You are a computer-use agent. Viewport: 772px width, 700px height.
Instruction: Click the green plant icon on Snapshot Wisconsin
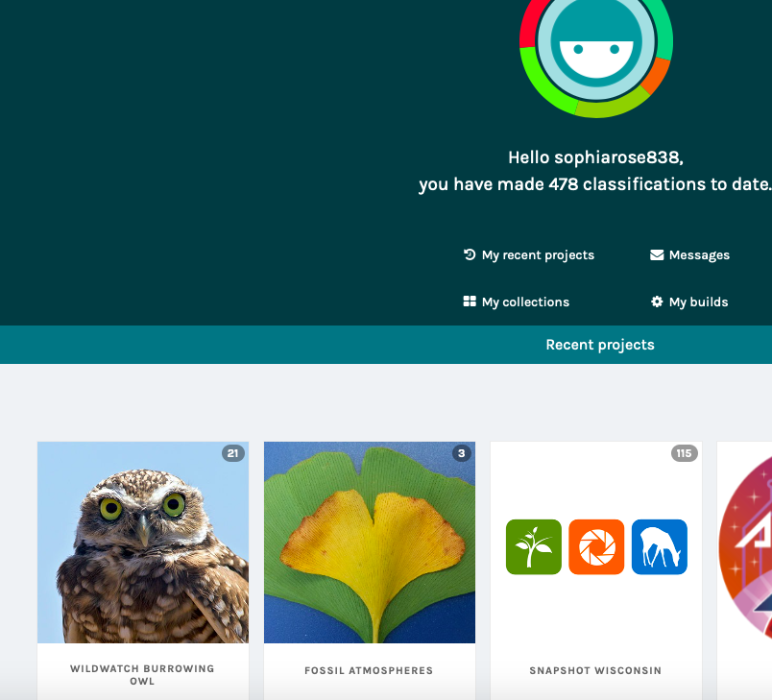(x=534, y=547)
